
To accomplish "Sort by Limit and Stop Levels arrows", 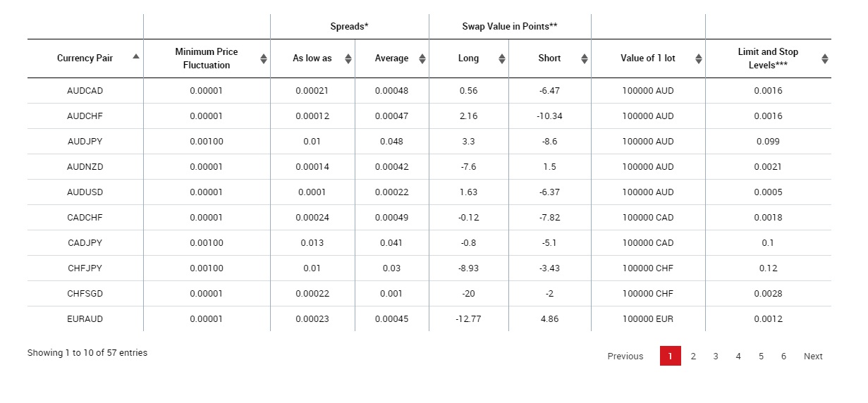I will (825, 59).
